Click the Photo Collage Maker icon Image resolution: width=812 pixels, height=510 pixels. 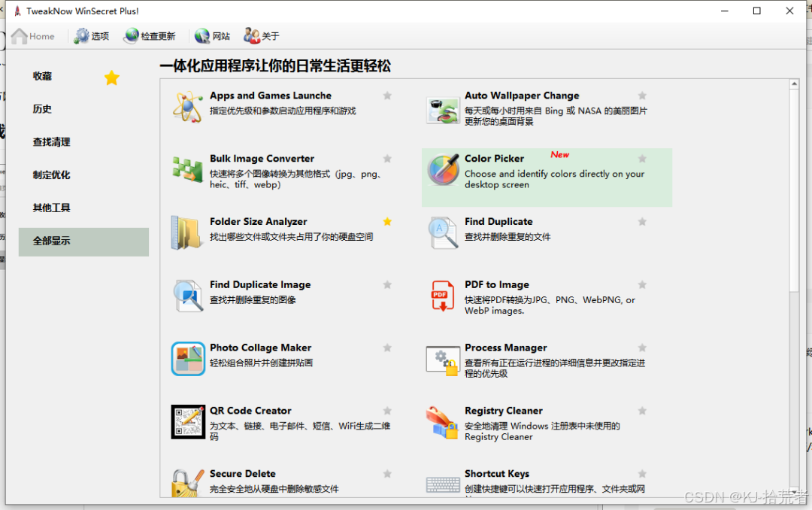188,359
